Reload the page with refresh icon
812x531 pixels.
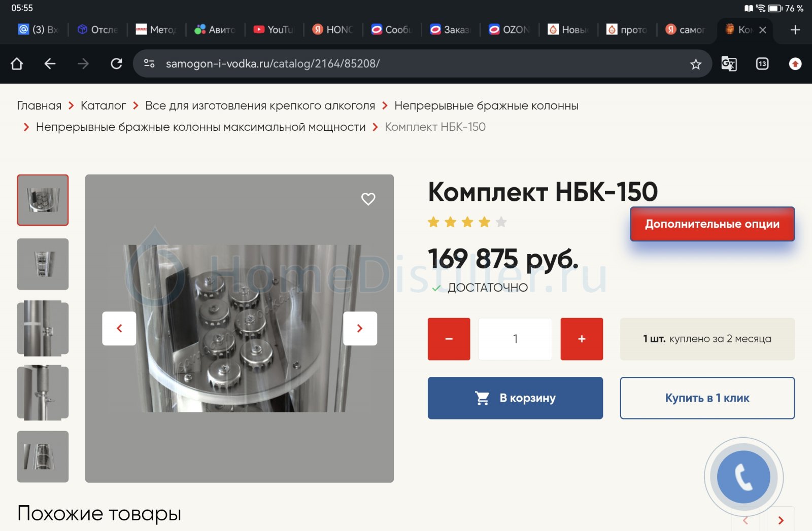[116, 64]
